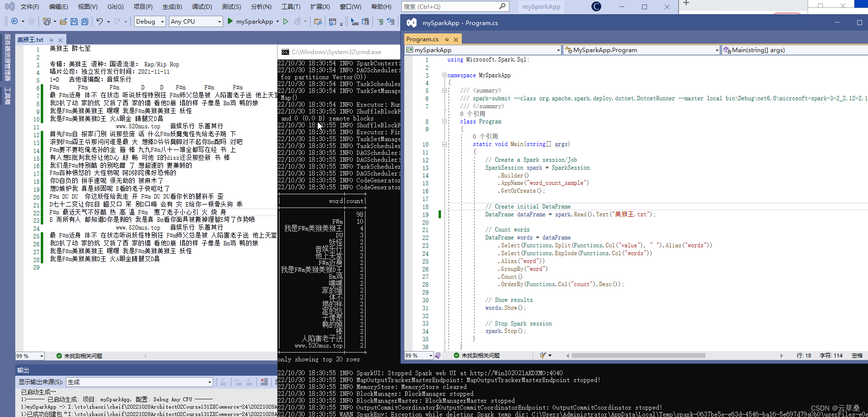This screenshot has height=417, width=868.
Task: Open the 扩展(X) menu
Action: tap(320, 6)
